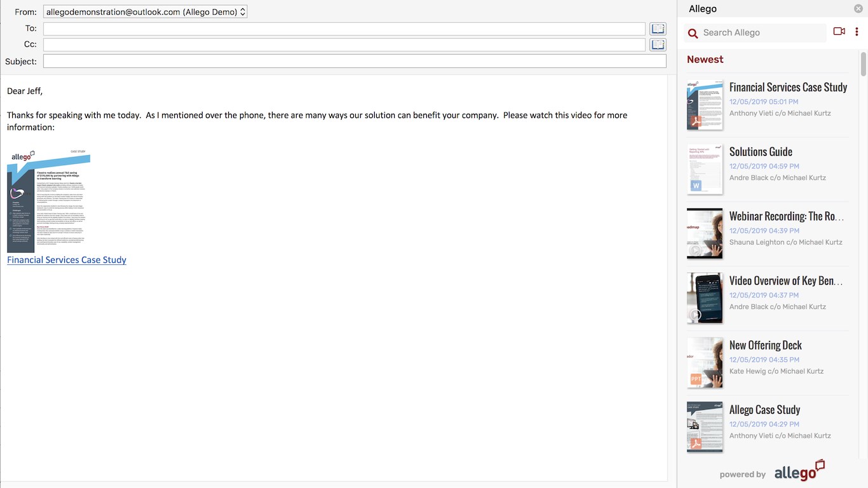
Task: Open address book beside Cc field
Action: (x=658, y=44)
